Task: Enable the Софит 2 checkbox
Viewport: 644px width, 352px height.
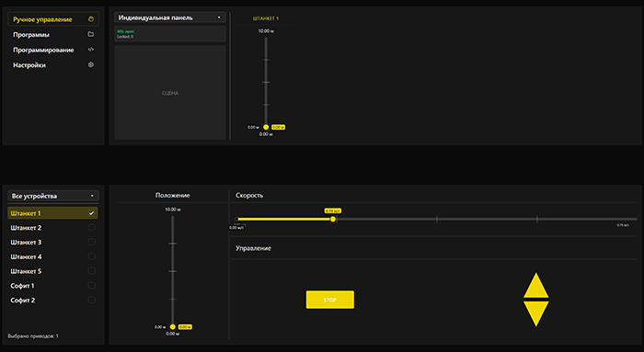Action: [x=92, y=300]
